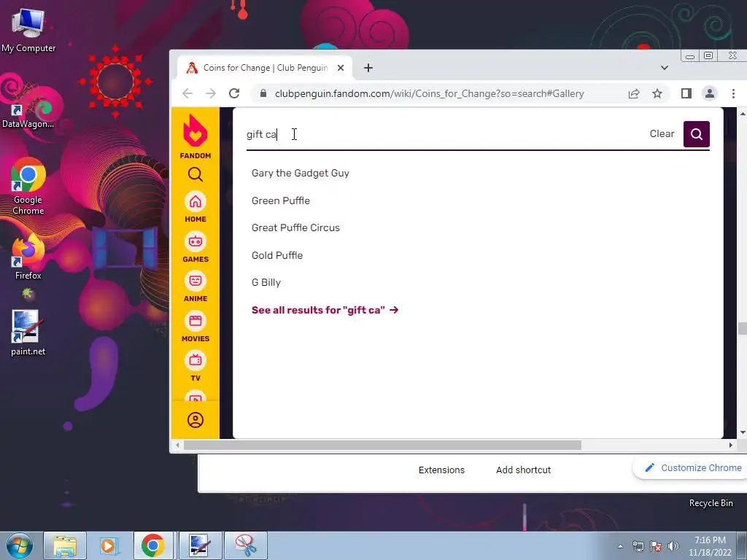This screenshot has width=747, height=560.
Task: Open Great Puffle Circus suggestion
Action: [x=295, y=227]
